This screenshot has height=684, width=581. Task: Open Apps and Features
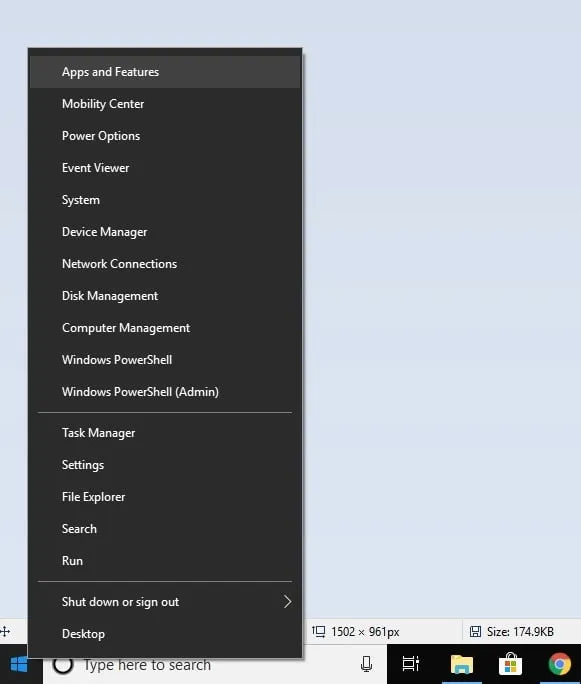pyautogui.click(x=165, y=72)
